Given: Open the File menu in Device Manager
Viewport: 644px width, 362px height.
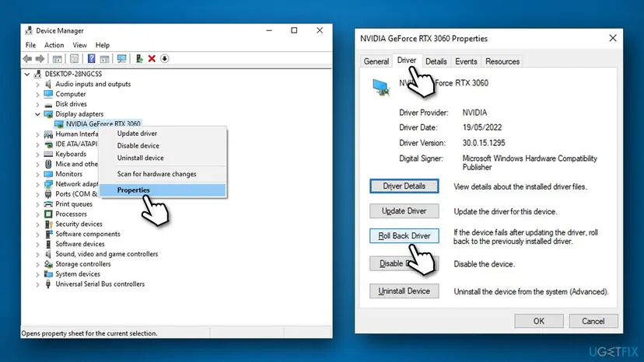Looking at the screenshot, I should [x=30, y=45].
